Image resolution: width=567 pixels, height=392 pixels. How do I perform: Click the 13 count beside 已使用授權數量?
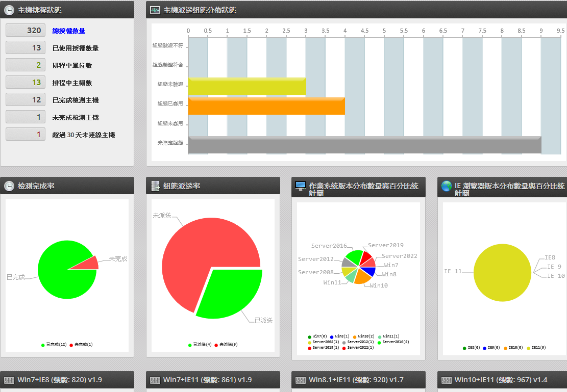[x=26, y=48]
